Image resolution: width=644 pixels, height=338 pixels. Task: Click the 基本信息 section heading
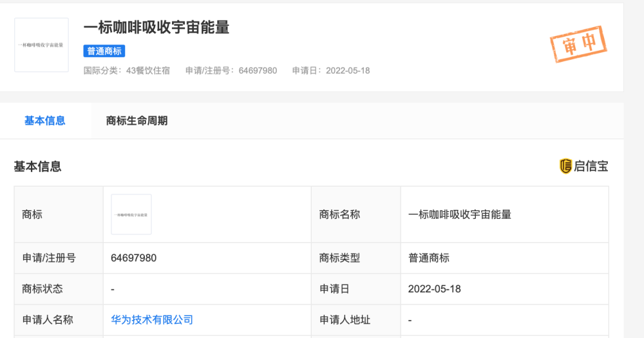(37, 166)
